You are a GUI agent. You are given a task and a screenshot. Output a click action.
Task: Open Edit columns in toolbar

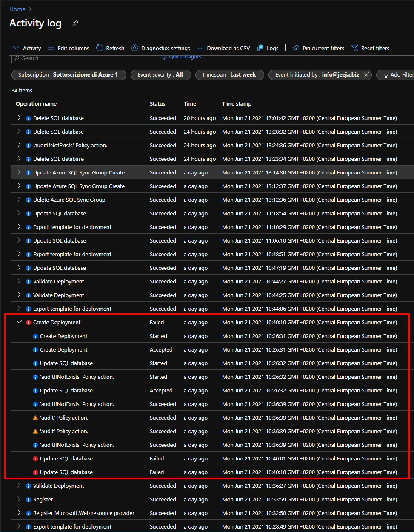[x=69, y=48]
